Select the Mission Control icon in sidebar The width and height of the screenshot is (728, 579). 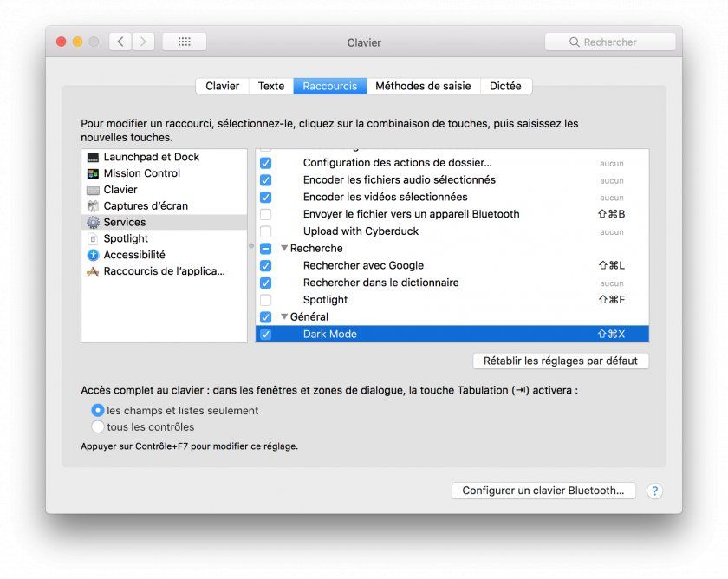[x=93, y=173]
